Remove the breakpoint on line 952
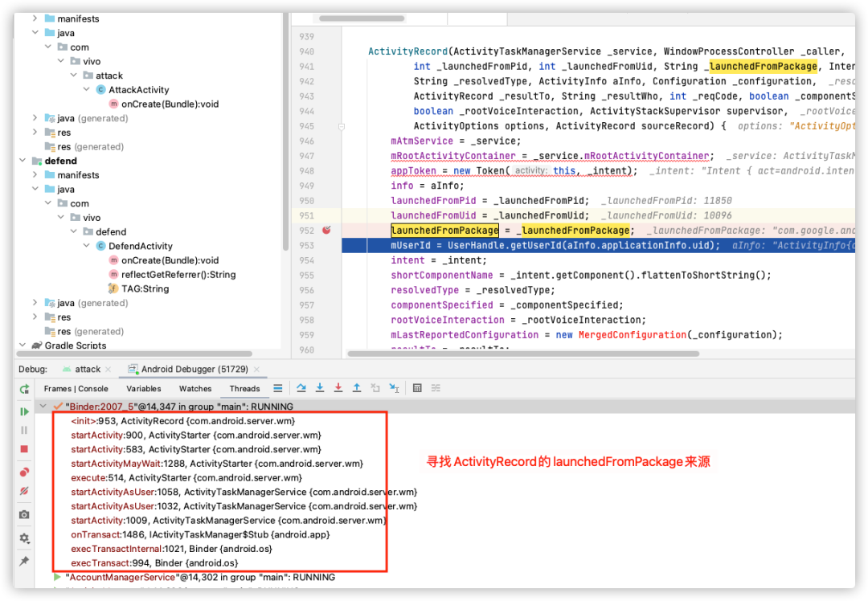868x601 pixels. [326, 231]
